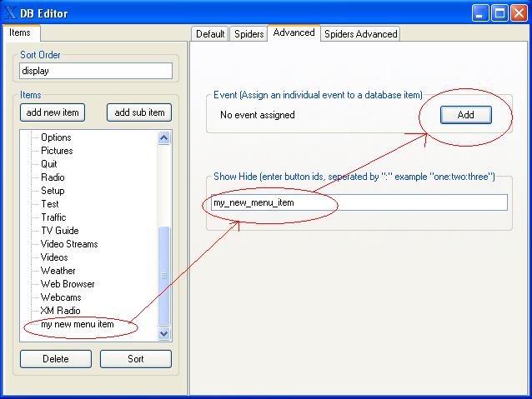This screenshot has width=532, height=399.
Task: Click the items list scroll up arrow
Action: (164, 138)
